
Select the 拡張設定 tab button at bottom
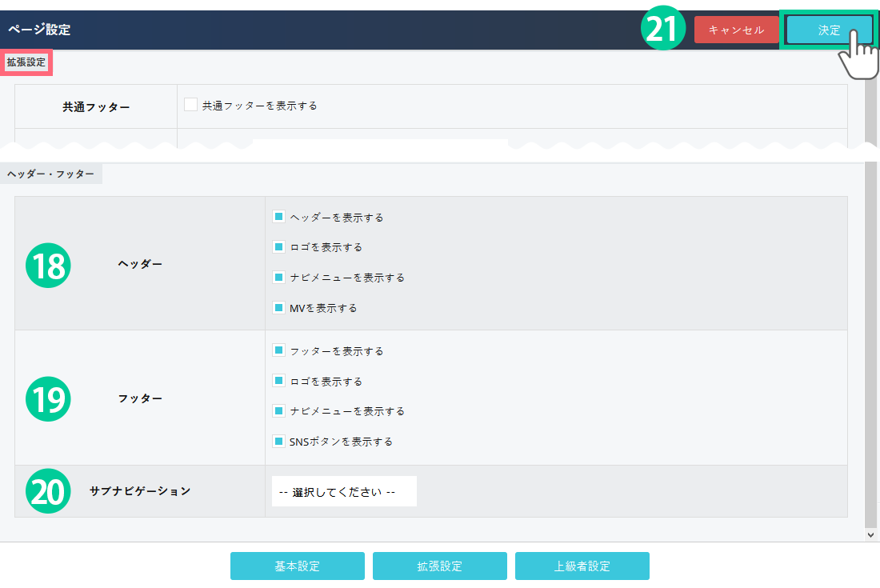pos(439,566)
